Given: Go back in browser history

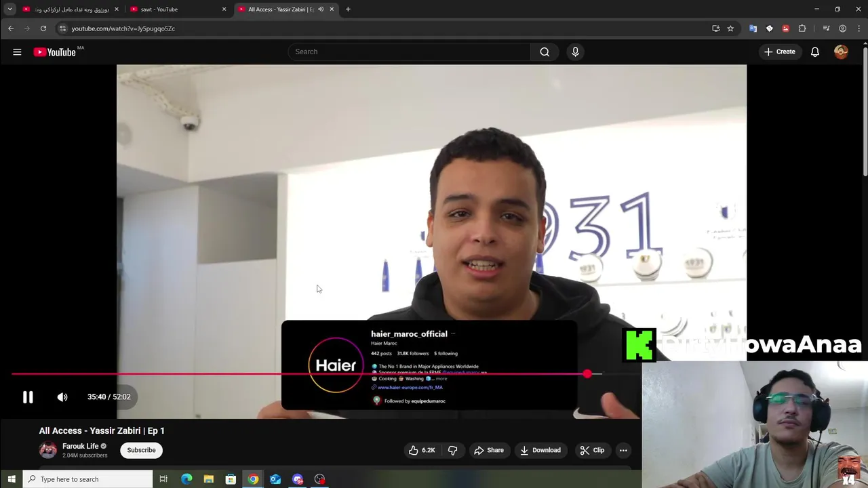Looking at the screenshot, I should point(11,28).
